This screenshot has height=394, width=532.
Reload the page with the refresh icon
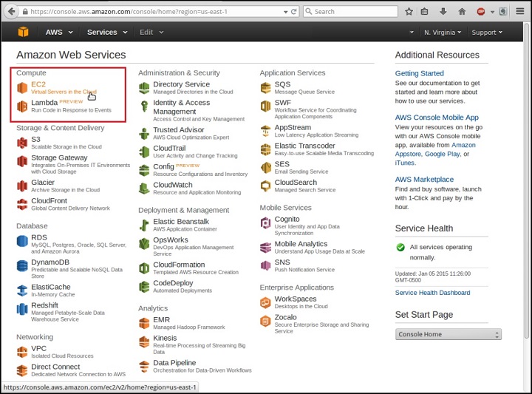click(x=294, y=12)
